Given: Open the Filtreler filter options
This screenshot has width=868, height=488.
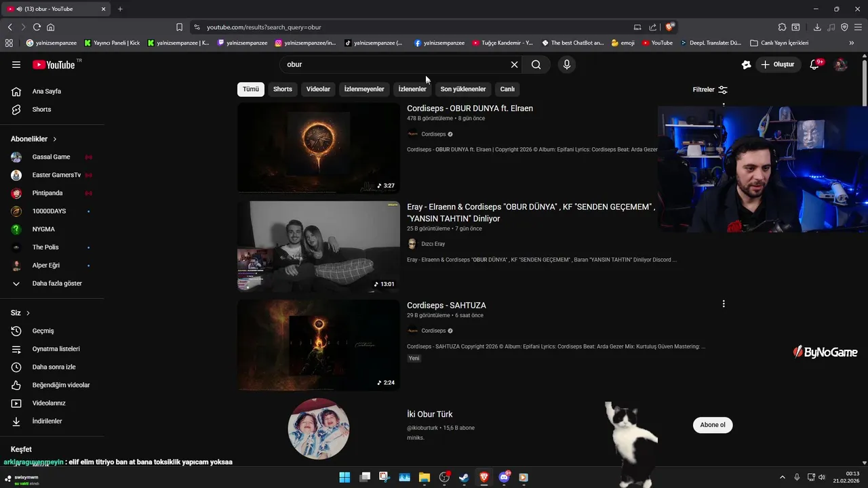Looking at the screenshot, I should pyautogui.click(x=710, y=89).
